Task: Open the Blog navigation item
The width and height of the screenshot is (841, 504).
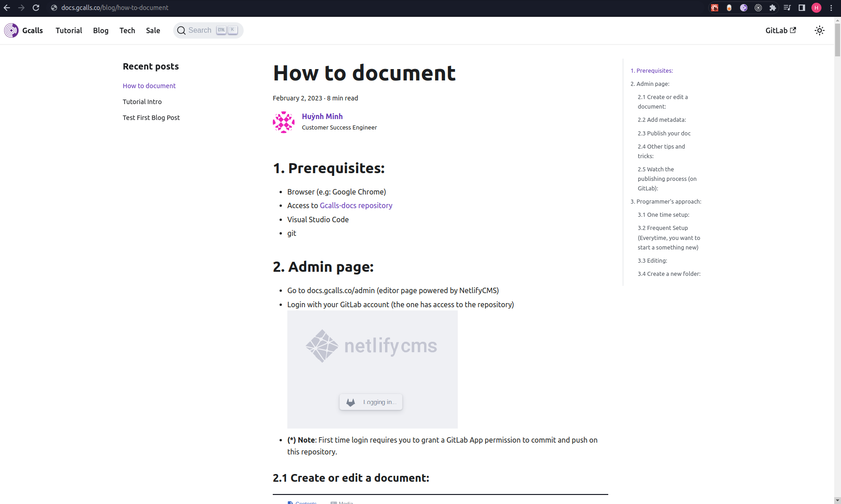Action: [100, 30]
